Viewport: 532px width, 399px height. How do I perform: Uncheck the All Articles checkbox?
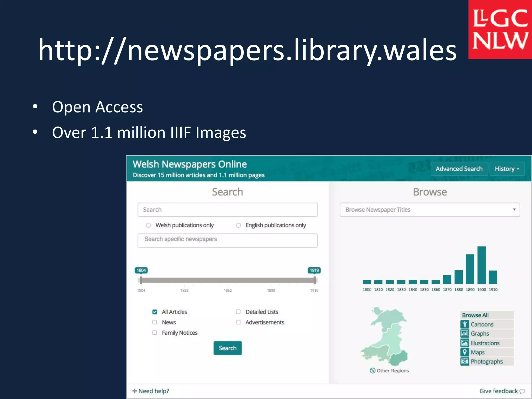[x=155, y=312]
